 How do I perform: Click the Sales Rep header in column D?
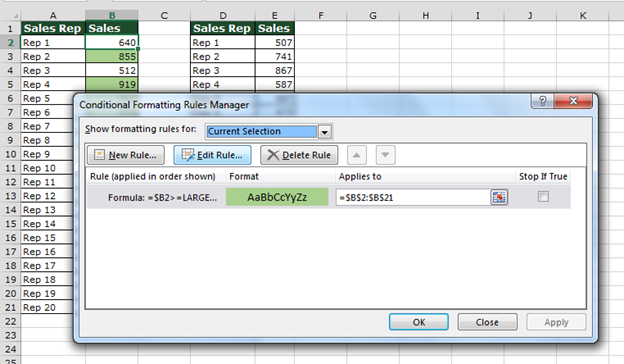pos(223,28)
